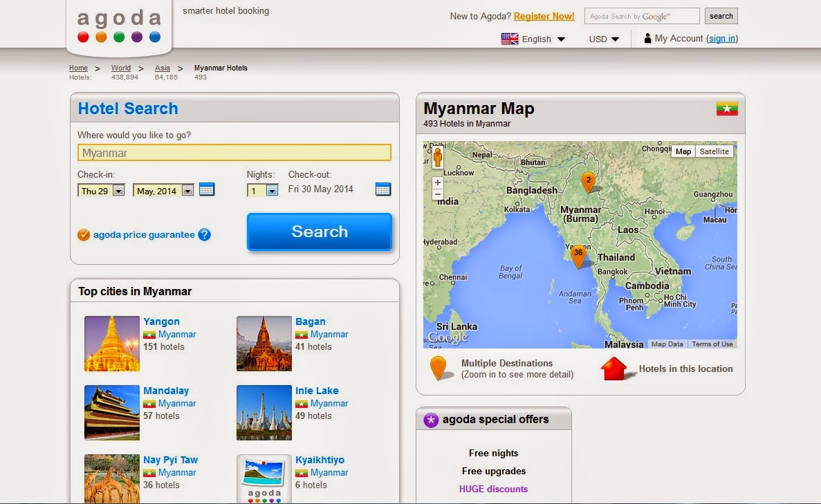This screenshot has width=821, height=504.
Task: Click the blue Search button
Action: [320, 232]
